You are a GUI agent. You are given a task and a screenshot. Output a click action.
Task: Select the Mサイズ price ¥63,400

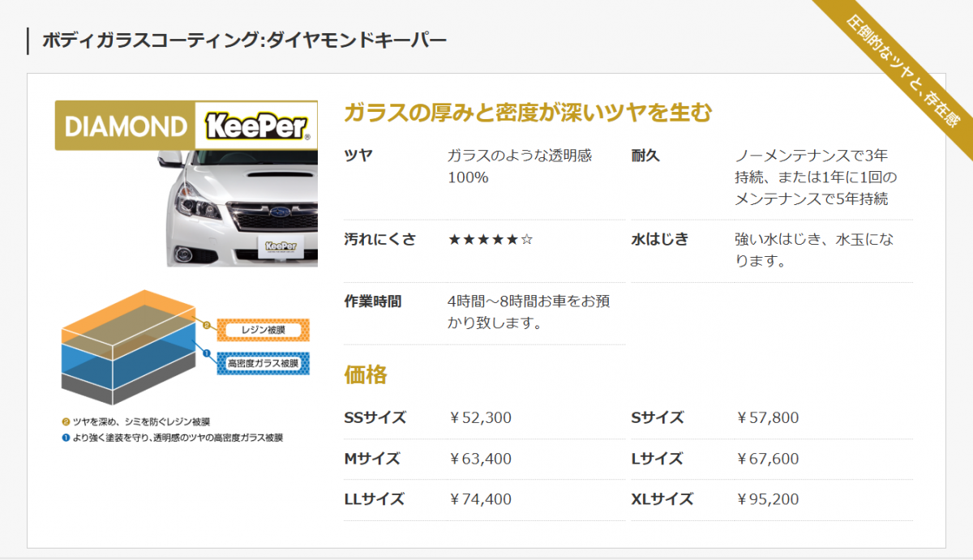[x=480, y=459]
